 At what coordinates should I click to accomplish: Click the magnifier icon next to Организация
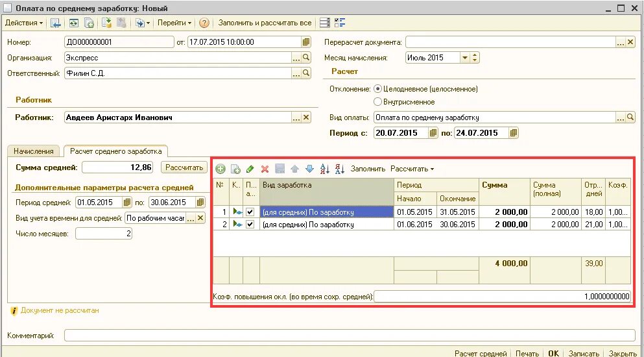point(306,58)
